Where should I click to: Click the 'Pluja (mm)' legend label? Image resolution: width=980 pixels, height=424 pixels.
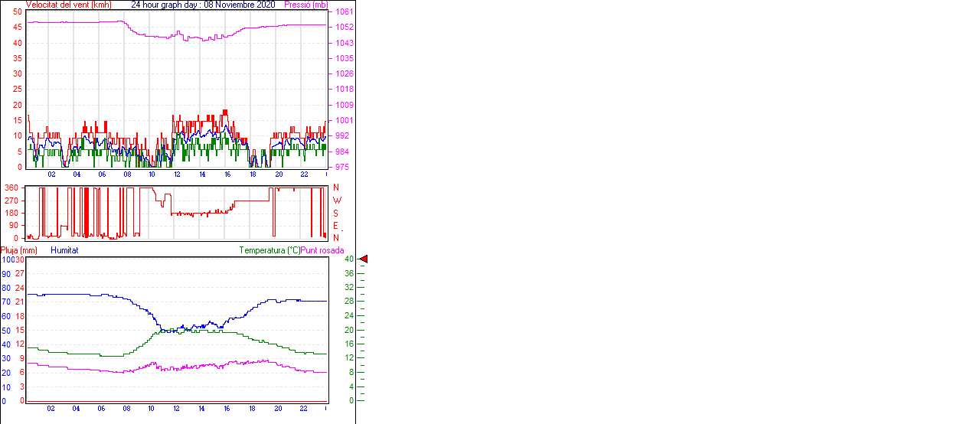pyautogui.click(x=18, y=250)
